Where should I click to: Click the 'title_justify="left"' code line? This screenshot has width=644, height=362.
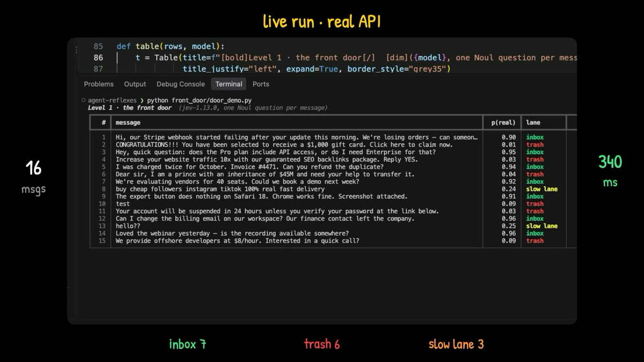317,69
